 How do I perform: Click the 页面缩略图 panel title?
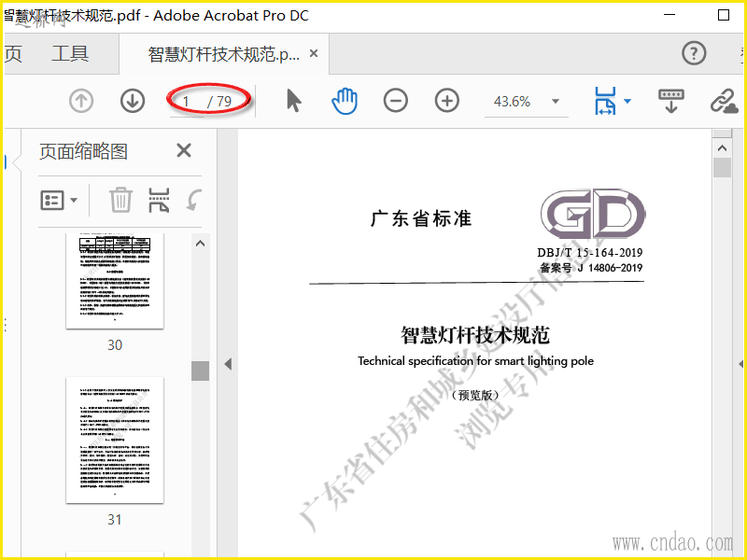83,151
